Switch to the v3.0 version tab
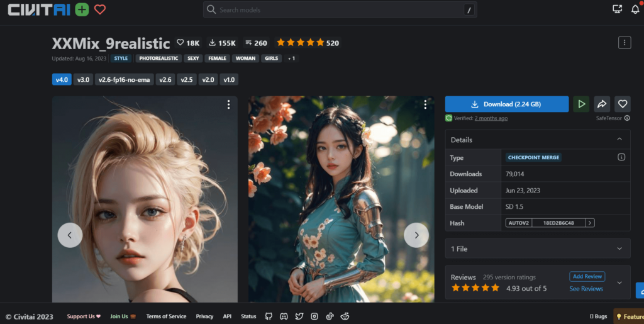 [82, 80]
